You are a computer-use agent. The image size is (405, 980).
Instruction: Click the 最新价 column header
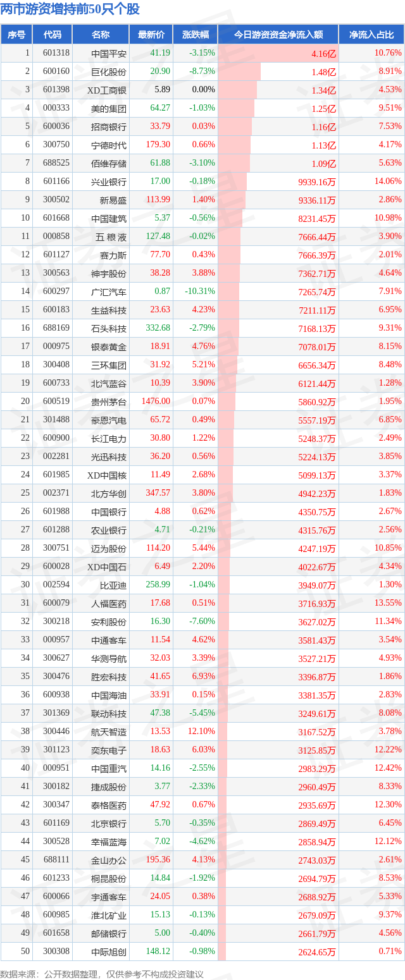(151, 35)
